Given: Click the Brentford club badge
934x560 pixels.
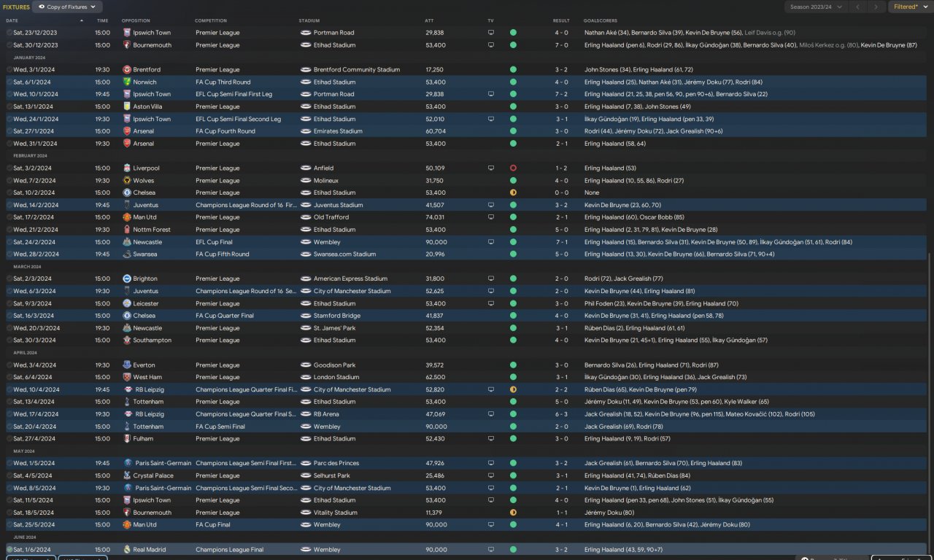Looking at the screenshot, I should [127, 70].
